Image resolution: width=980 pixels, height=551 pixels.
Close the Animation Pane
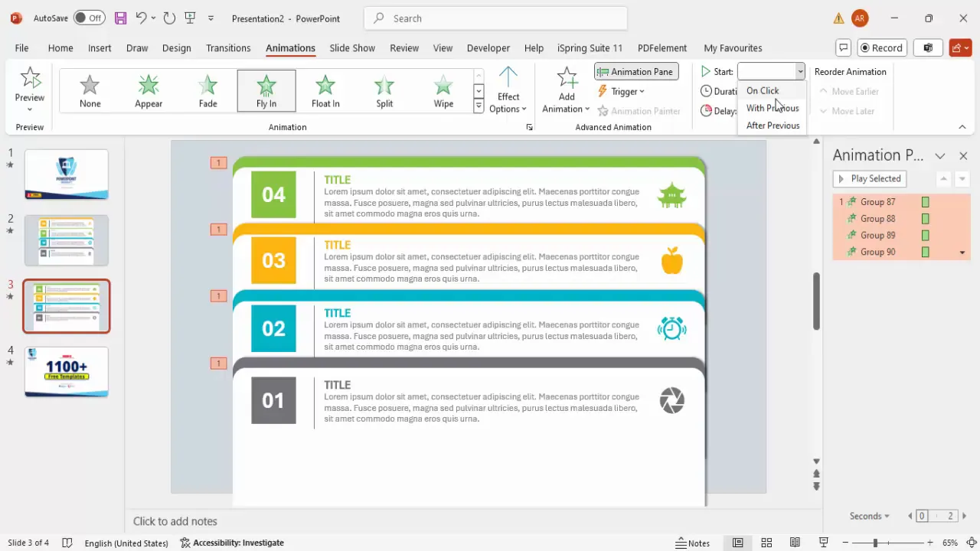click(963, 155)
